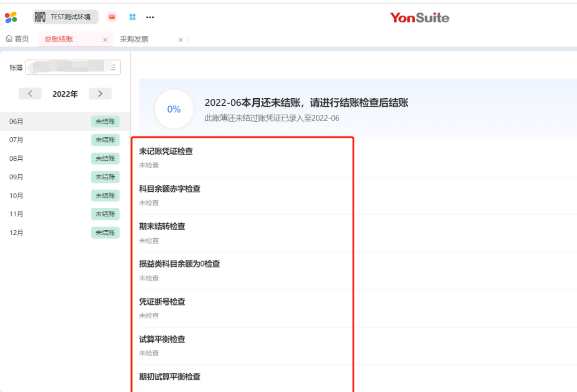Screen dimensions: 577x392
Task: Click 未检查 status under 凭证断号检查
Action: pos(149,316)
